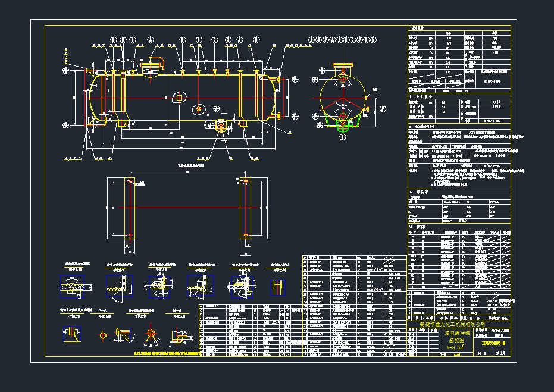This screenshot has width=554, height=392.
Task: Click the A-A section label
Action: coord(102,311)
